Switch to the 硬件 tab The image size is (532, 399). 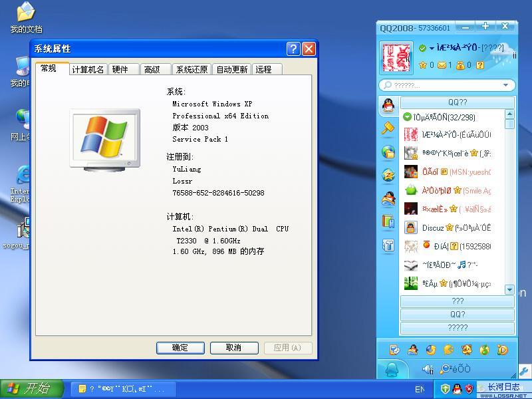(124, 69)
